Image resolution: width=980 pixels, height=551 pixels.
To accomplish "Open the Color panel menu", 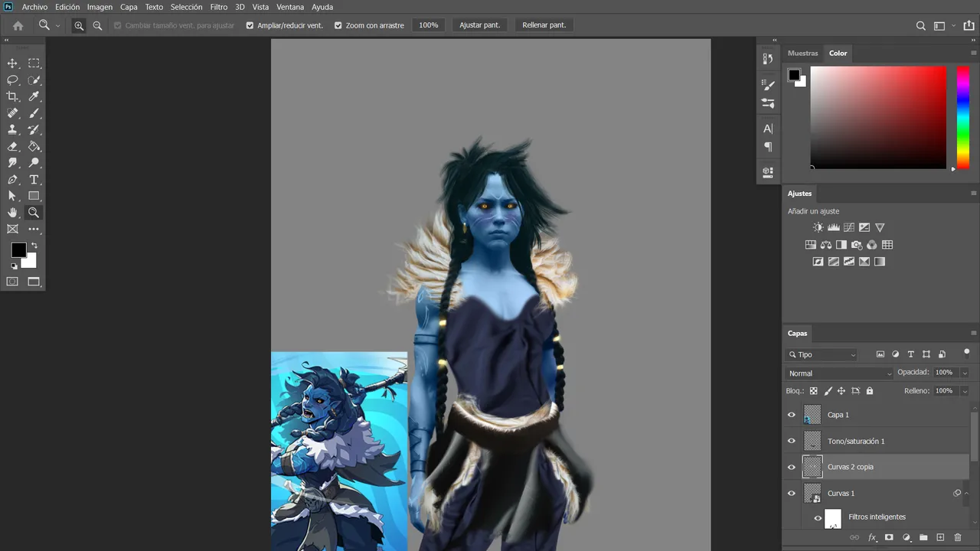I will coord(974,53).
